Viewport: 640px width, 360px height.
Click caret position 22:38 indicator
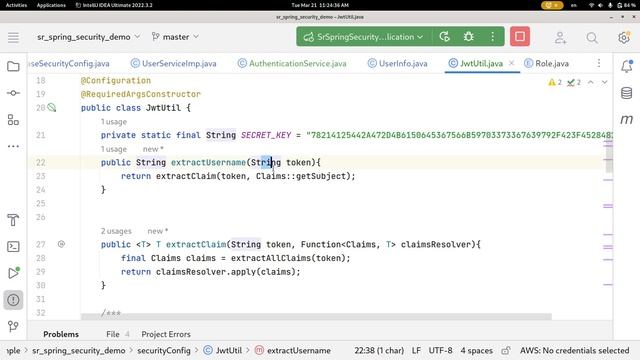click(x=379, y=351)
